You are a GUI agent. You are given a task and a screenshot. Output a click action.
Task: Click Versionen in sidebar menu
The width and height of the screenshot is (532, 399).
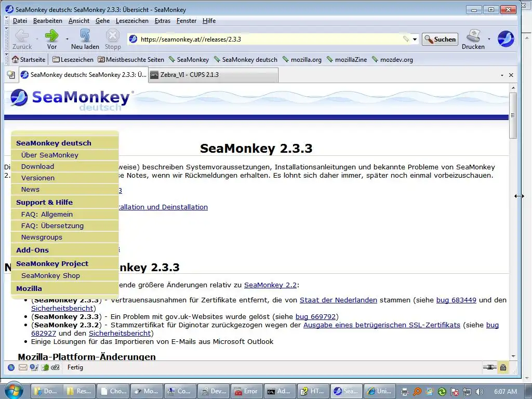[37, 178]
